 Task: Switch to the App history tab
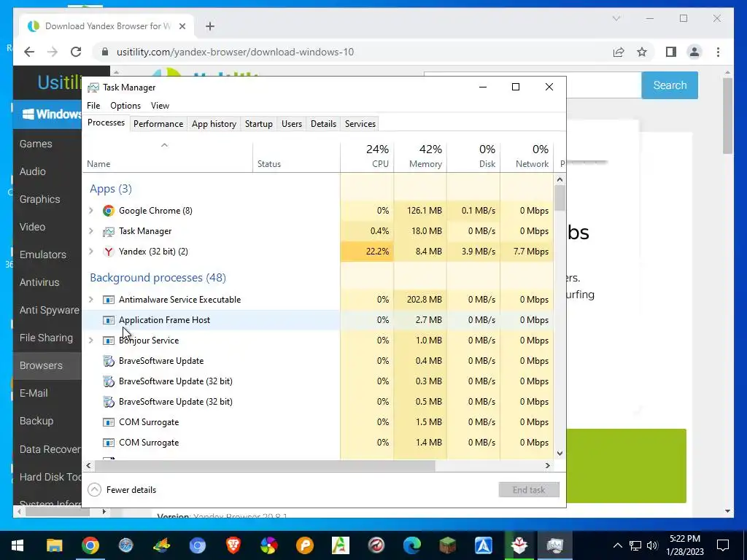click(x=214, y=124)
